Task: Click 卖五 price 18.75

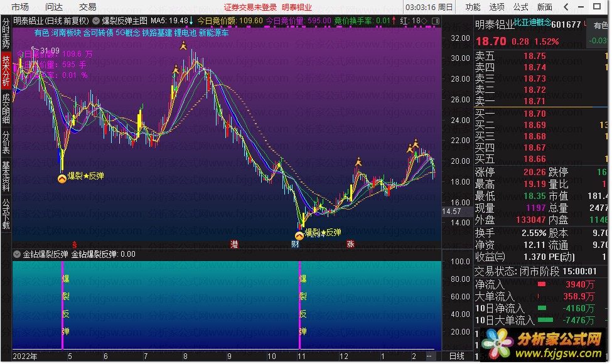Action: [x=535, y=56]
